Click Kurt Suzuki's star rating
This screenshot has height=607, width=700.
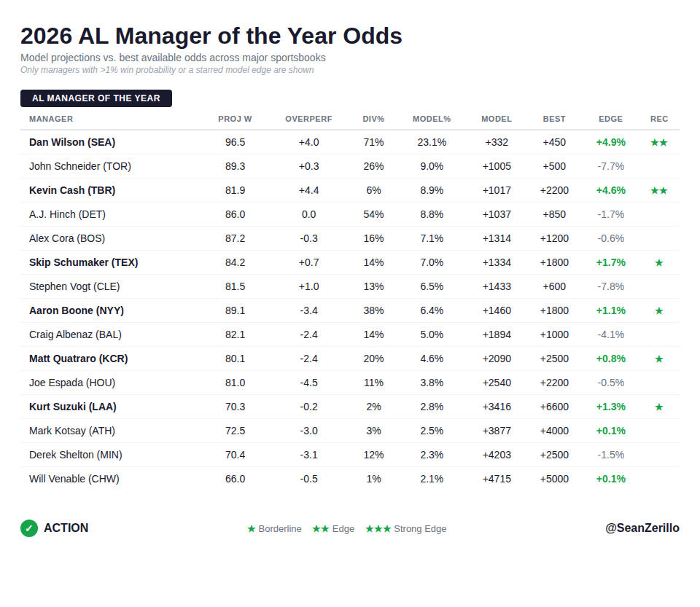pyautogui.click(x=658, y=407)
